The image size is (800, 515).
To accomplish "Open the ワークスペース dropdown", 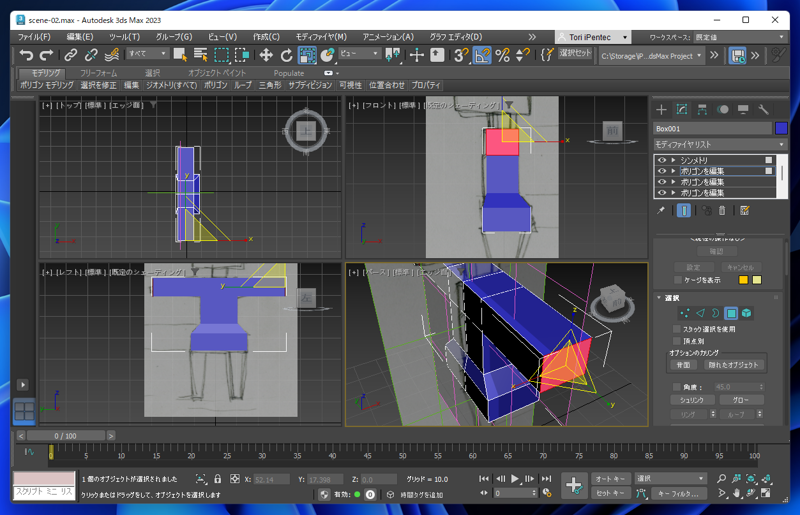I will tap(740, 37).
